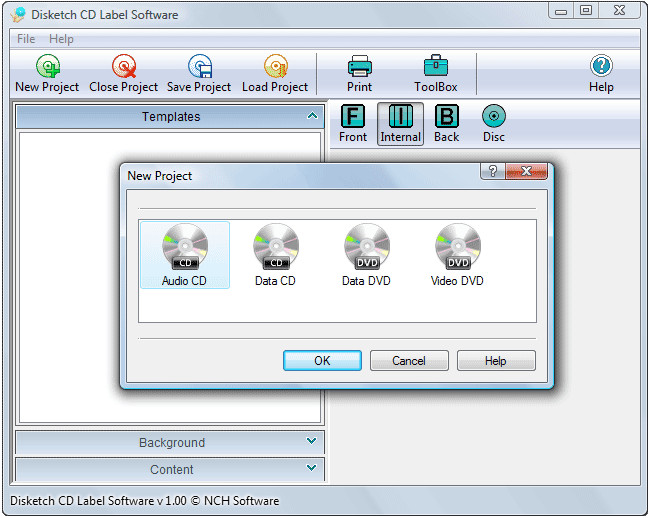Open the Help menu in menu bar
This screenshot has width=649, height=518.
click(x=61, y=39)
